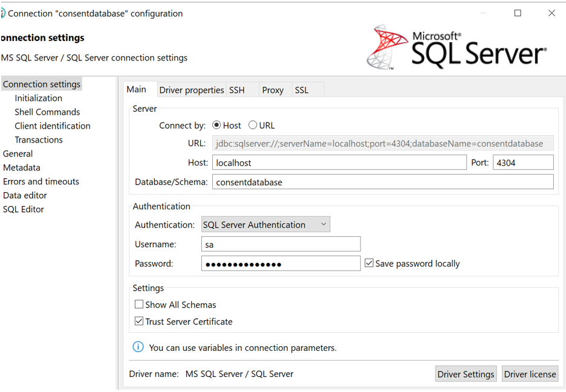View the Driver license
Image resolution: width=566 pixels, height=392 pixels.
pos(530,373)
